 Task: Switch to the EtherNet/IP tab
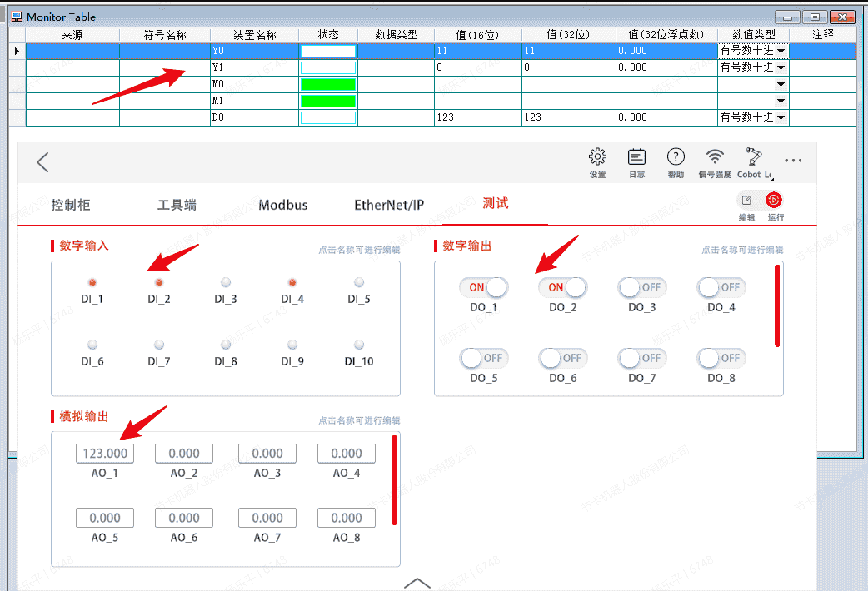(x=389, y=205)
